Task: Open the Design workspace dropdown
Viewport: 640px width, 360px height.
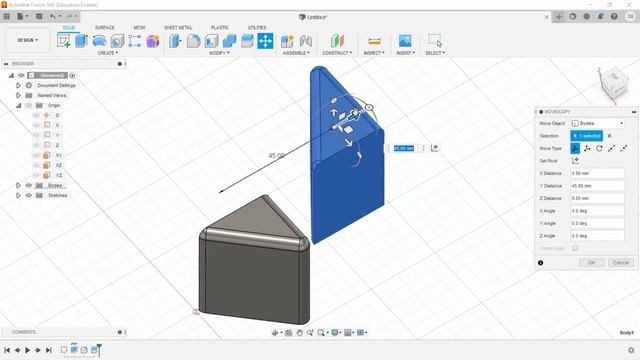Action: (27, 40)
